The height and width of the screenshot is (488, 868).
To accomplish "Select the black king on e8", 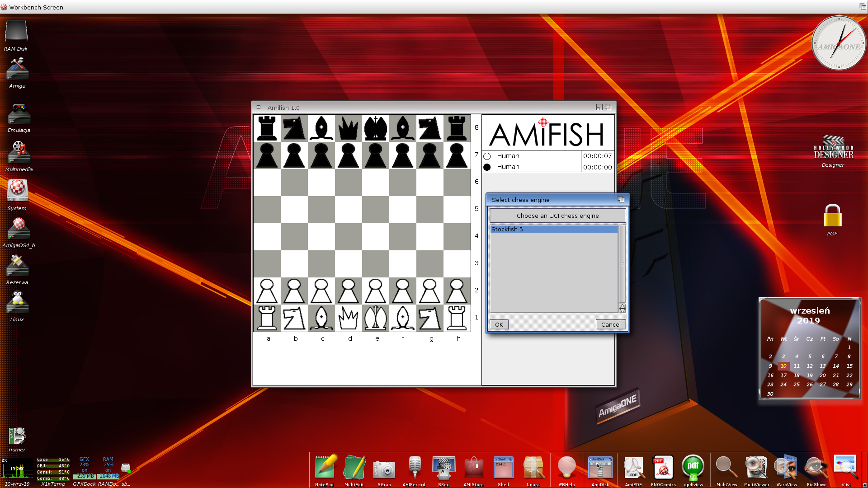I will (x=376, y=128).
